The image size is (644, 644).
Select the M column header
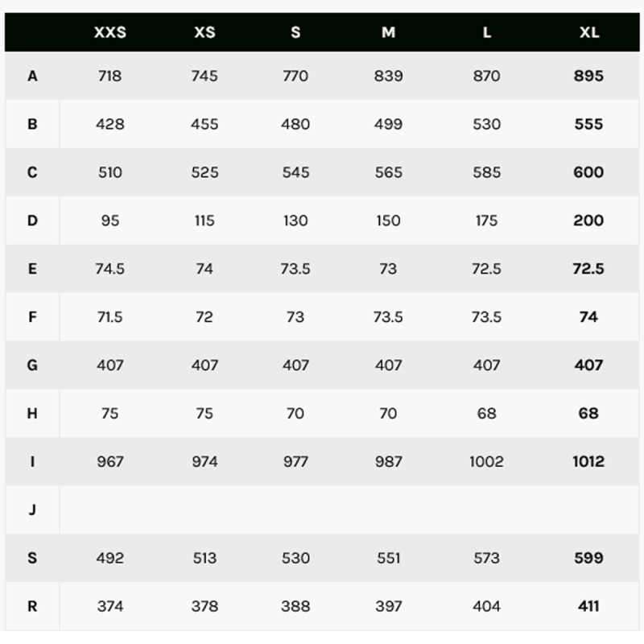388,33
